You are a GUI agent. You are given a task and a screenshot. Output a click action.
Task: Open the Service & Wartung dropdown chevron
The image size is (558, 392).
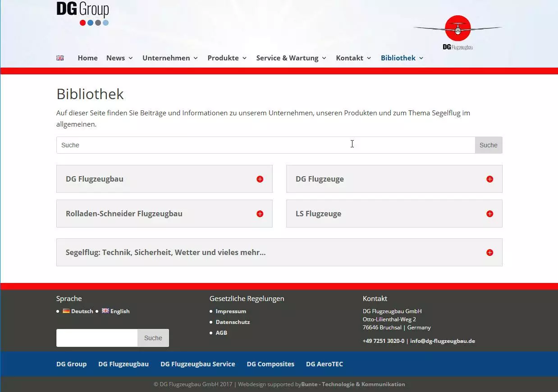click(x=324, y=58)
